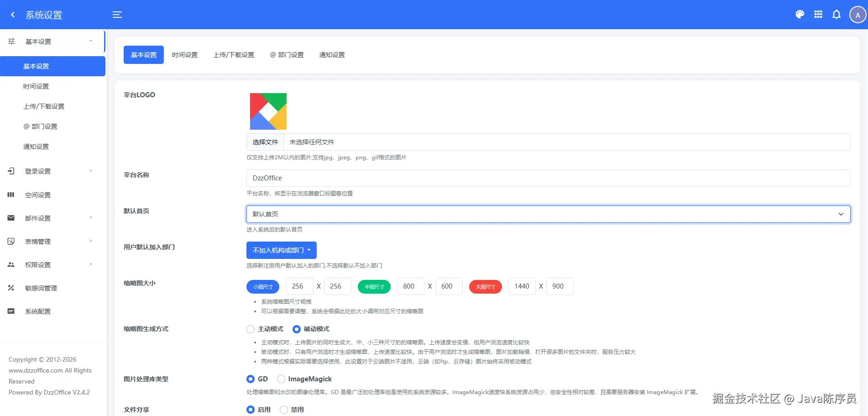Select 主动模式 thumbnail generation radio

(251, 329)
